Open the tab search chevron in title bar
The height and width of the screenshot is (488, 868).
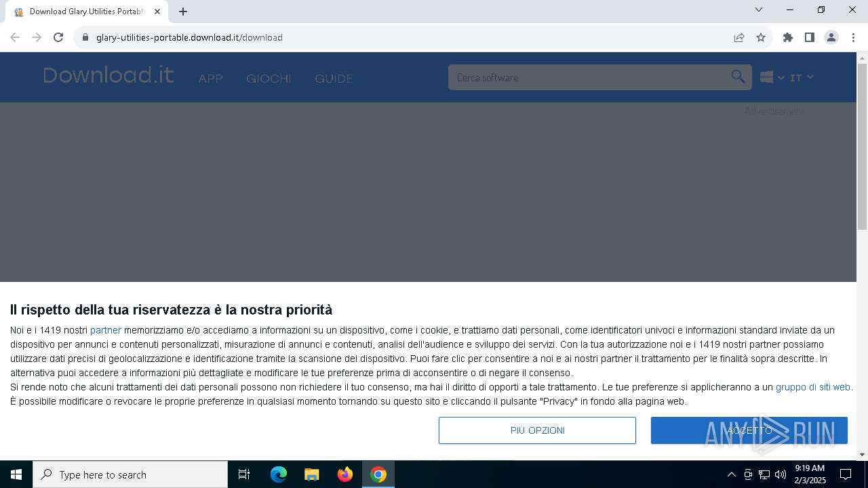click(x=759, y=9)
